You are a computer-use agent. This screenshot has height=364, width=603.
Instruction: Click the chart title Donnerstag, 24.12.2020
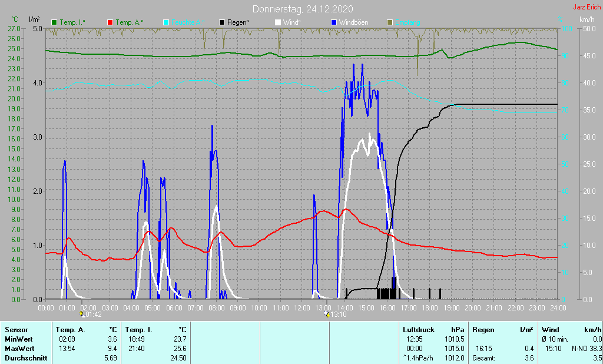coord(303,9)
